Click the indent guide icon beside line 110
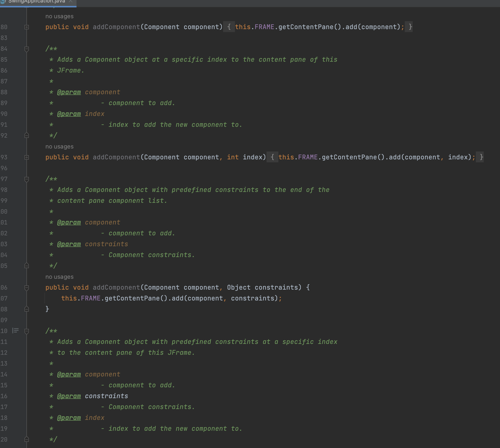500x448 pixels. click(15, 331)
